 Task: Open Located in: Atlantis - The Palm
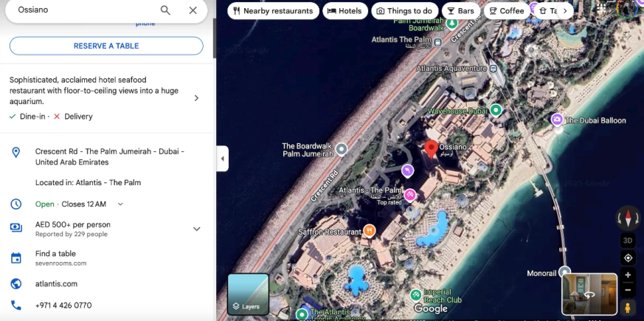88,182
